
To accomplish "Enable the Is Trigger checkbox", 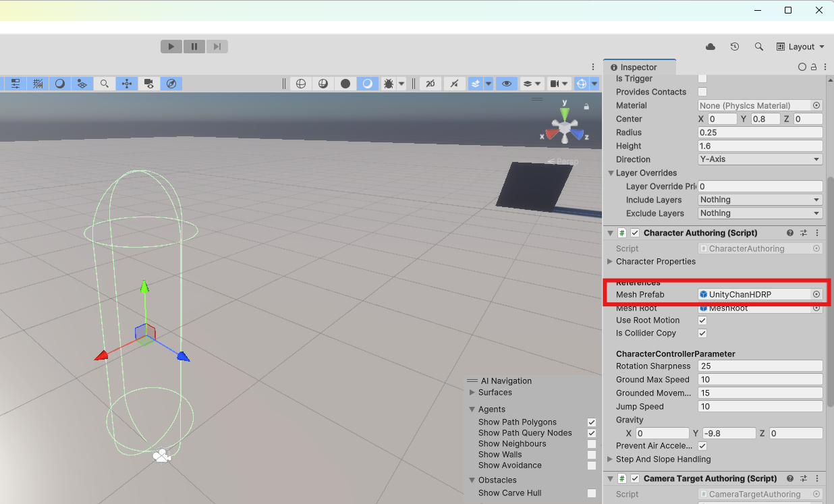I will pyautogui.click(x=702, y=78).
